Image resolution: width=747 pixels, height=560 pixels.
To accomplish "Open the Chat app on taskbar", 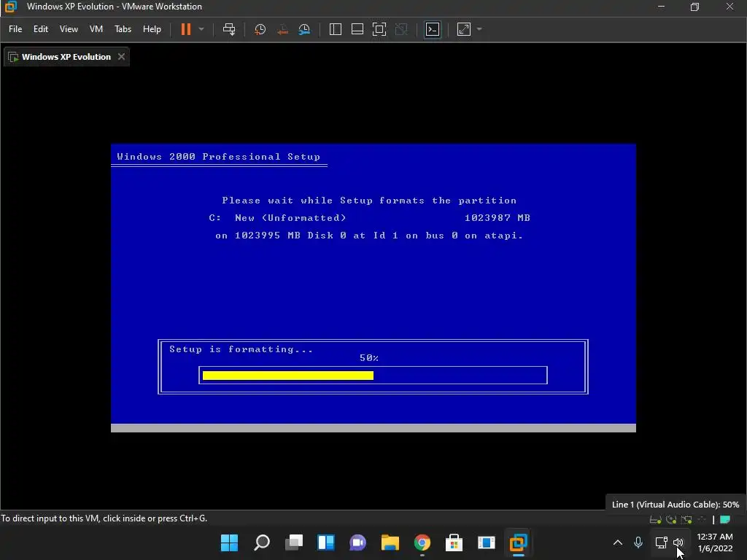I will coord(357,542).
